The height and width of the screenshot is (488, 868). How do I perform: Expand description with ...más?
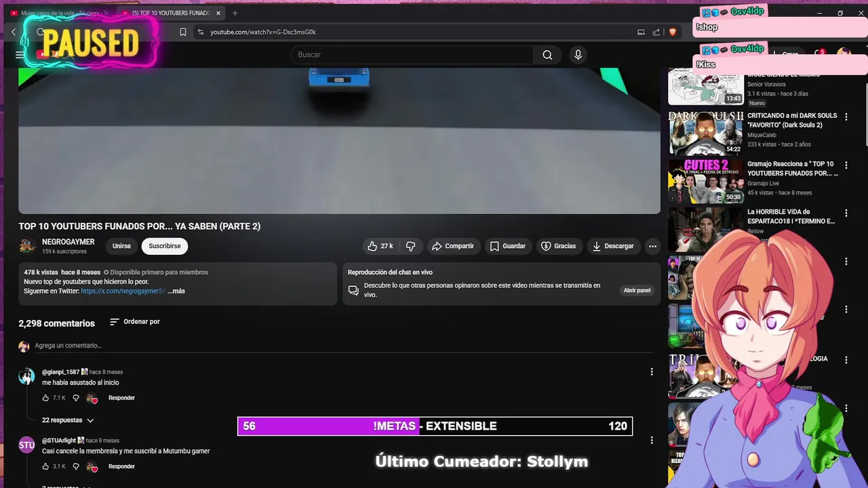(x=176, y=291)
